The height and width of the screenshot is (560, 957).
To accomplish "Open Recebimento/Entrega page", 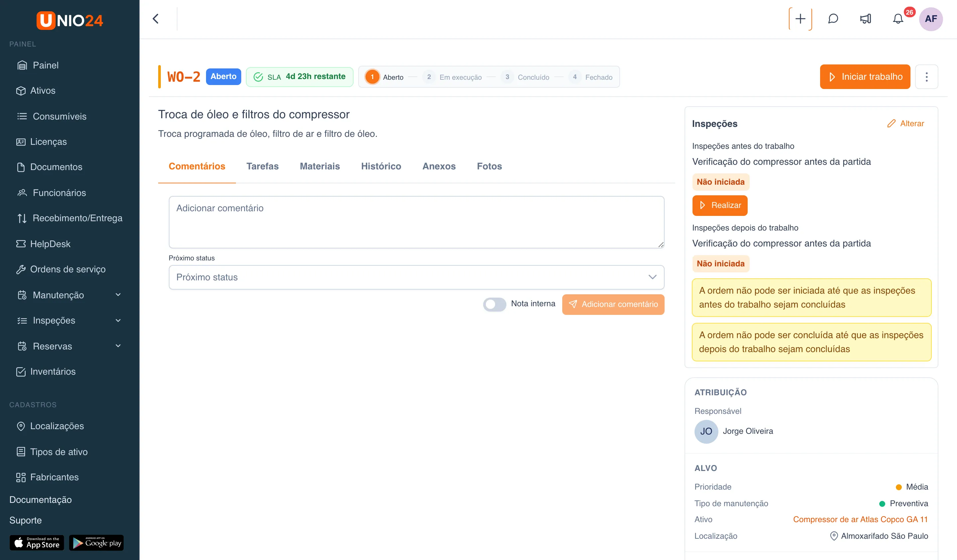I will click(69, 218).
